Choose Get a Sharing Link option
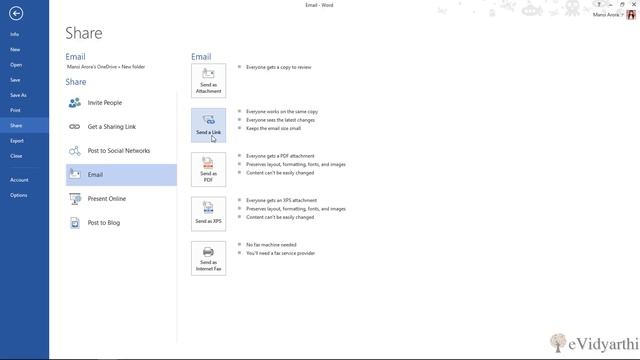Screen dimensions: 640x360 coord(112,127)
